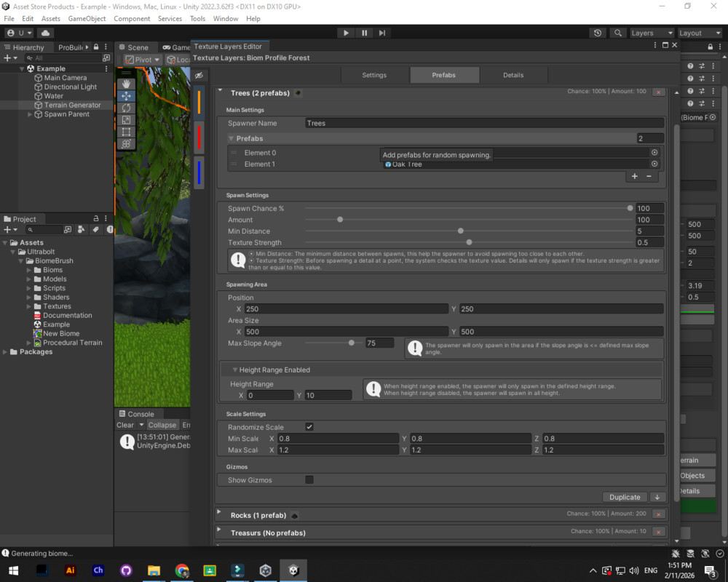
Task: Click the Step frame button
Action: (382, 33)
